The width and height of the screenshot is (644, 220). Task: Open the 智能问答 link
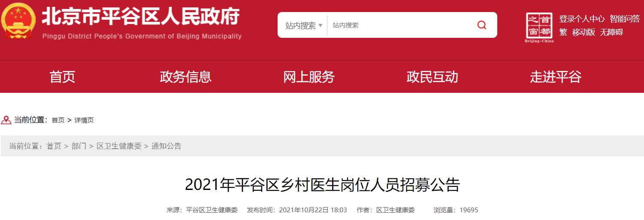(x=625, y=19)
